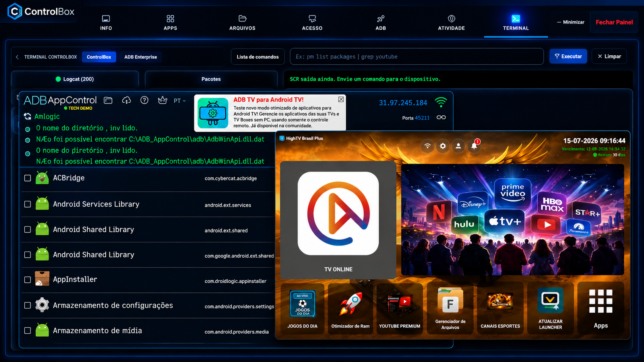
Task: Switch to the Pacotes tab
Action: click(211, 79)
